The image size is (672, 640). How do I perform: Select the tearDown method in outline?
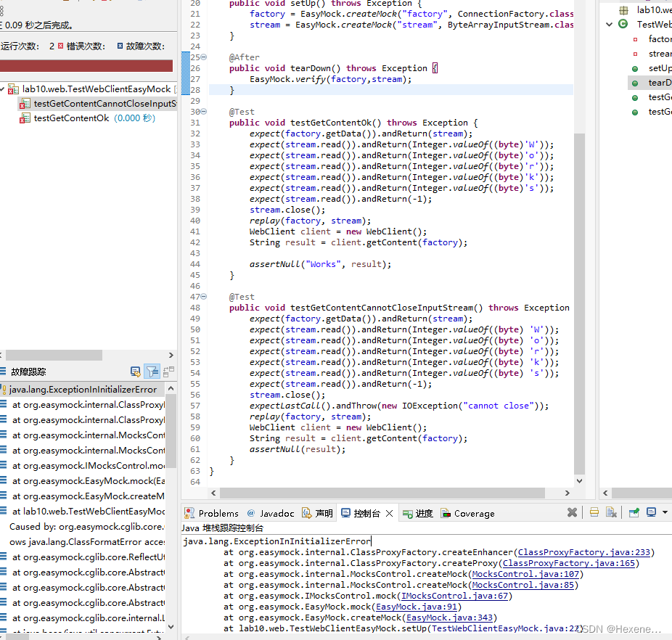[x=650, y=83]
